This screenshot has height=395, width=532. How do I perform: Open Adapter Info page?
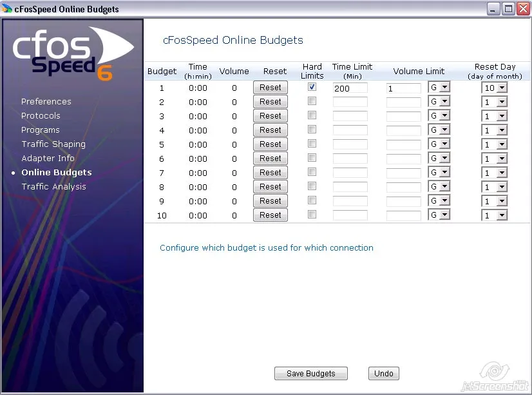48,158
